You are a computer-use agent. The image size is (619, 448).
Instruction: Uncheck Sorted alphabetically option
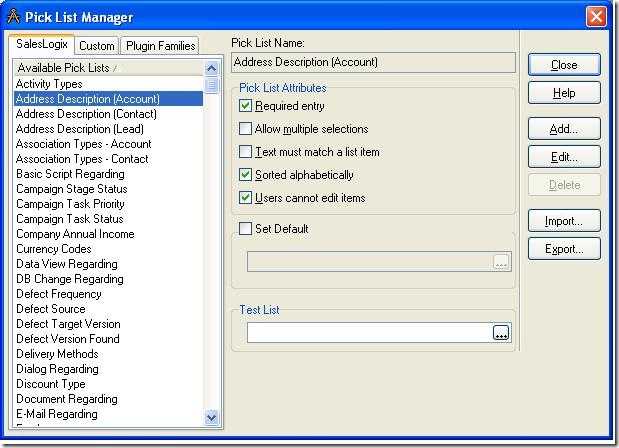pyautogui.click(x=246, y=175)
